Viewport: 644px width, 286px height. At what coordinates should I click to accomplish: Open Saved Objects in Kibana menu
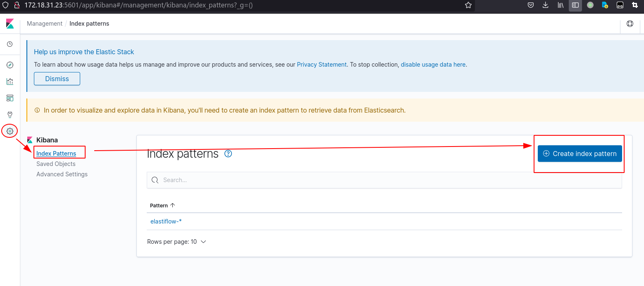click(x=56, y=164)
